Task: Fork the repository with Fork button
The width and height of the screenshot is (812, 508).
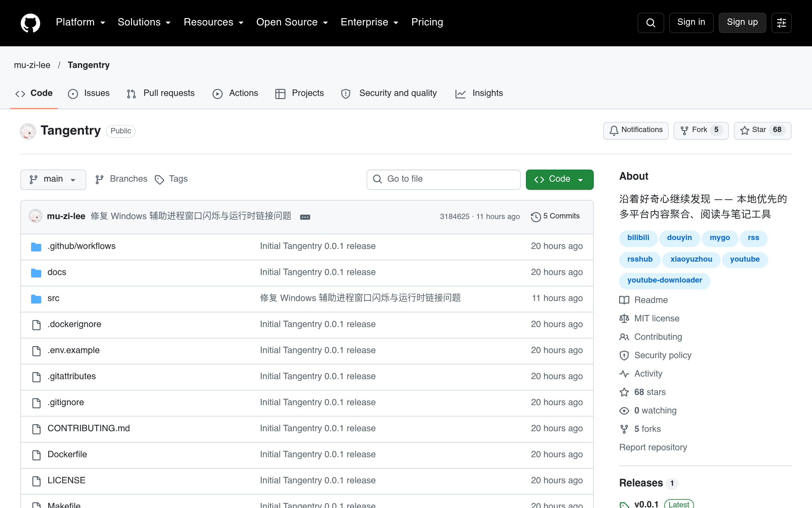Action: [x=701, y=130]
